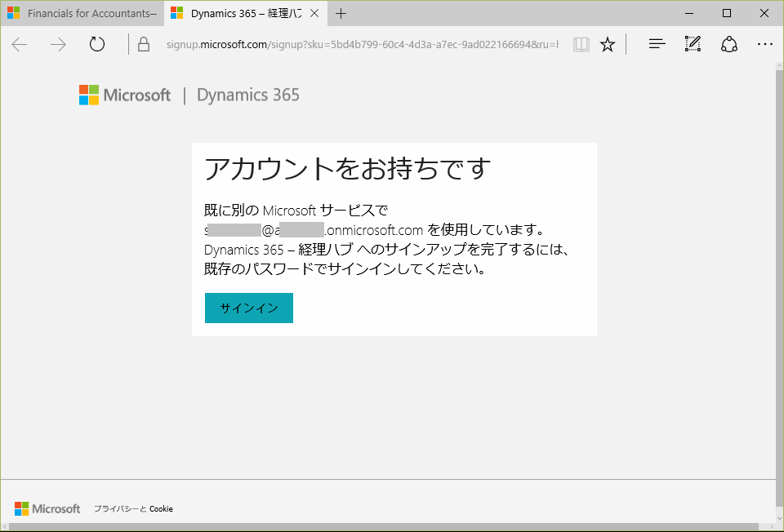The height and width of the screenshot is (532, 784).
Task: Open the Hub three-lines icon
Action: pyautogui.click(x=657, y=44)
